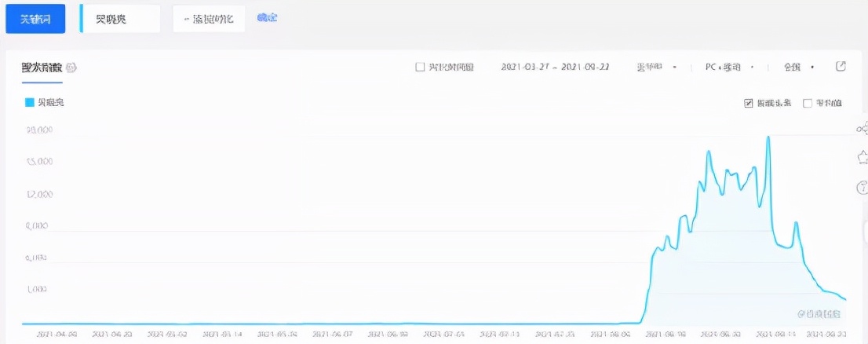Uncheck the news headlines checkbox
This screenshot has height=344, width=868.
pyautogui.click(x=748, y=103)
